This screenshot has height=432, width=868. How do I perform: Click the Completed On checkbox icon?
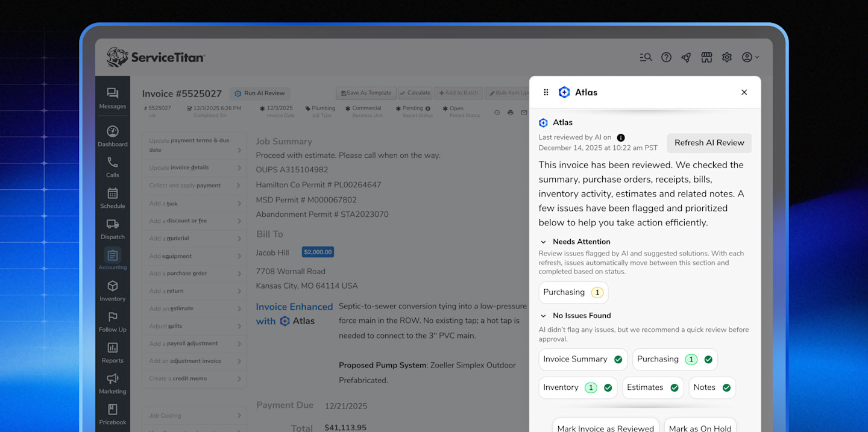click(189, 108)
